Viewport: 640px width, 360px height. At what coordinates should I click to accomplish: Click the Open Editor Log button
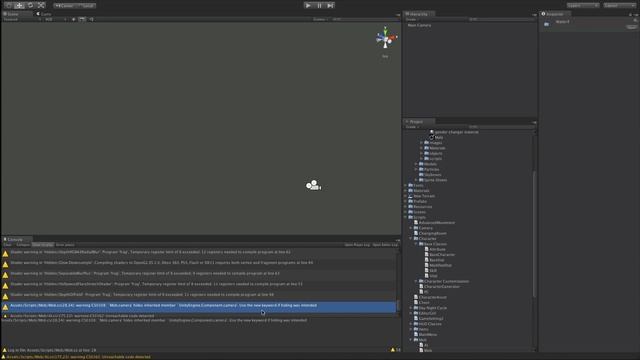point(385,245)
